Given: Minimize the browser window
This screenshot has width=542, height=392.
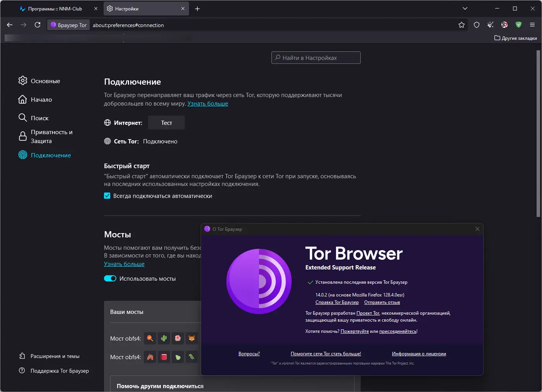Looking at the screenshot, I should coord(497,9).
